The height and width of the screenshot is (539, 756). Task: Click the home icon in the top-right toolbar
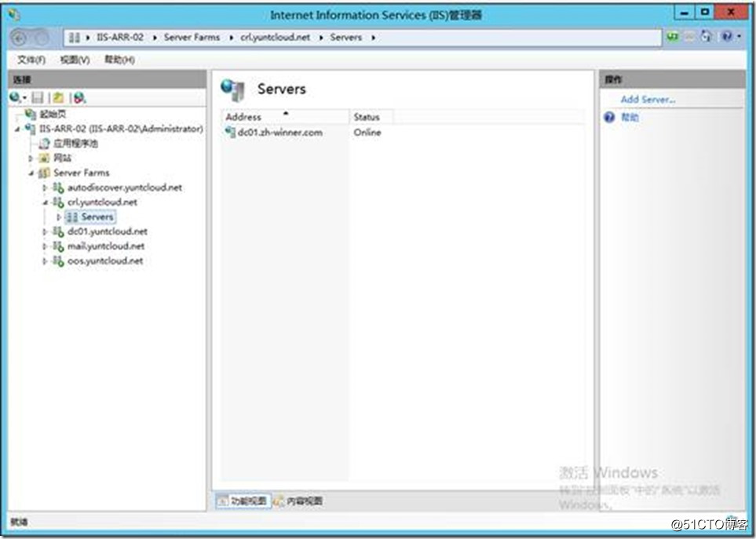[x=707, y=37]
